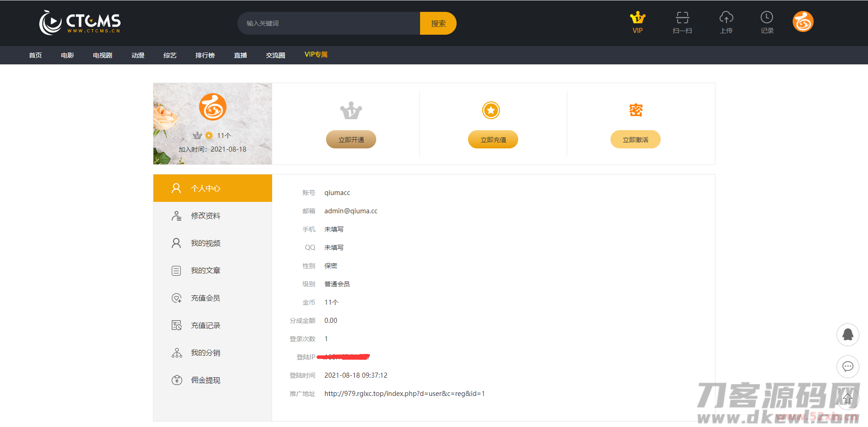Click the chat message bubble icon

click(847, 366)
